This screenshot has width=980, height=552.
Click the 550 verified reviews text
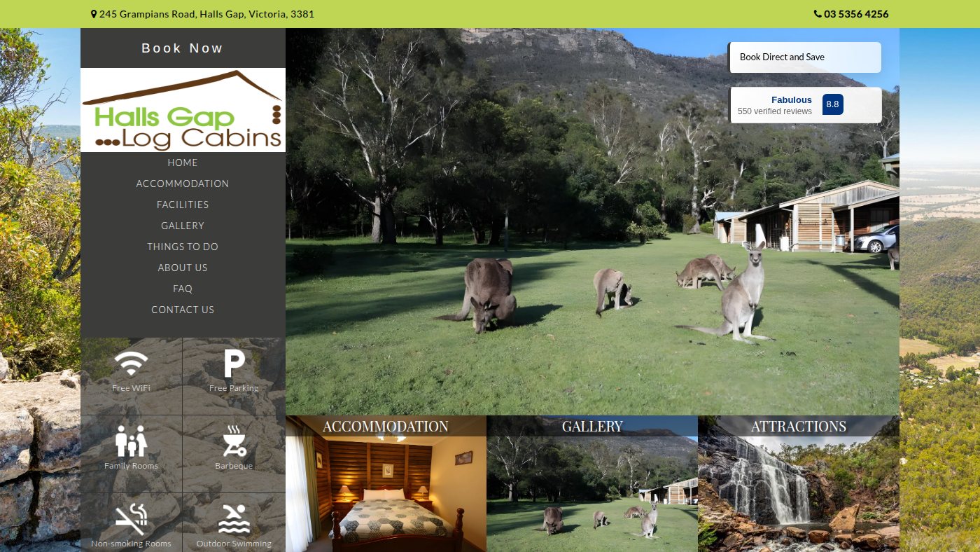(x=775, y=111)
